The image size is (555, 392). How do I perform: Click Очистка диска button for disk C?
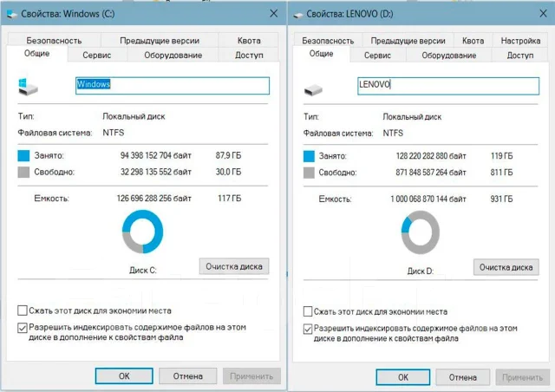click(234, 266)
